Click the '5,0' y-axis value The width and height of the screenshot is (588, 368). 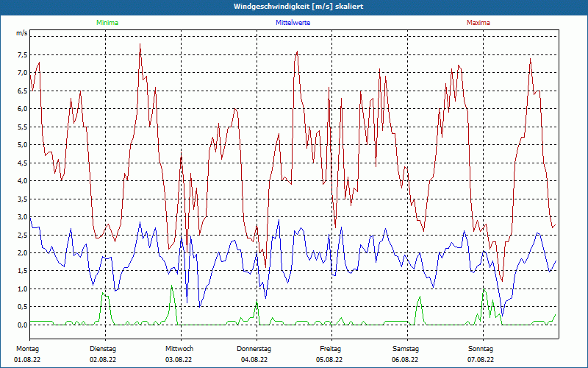[22, 144]
